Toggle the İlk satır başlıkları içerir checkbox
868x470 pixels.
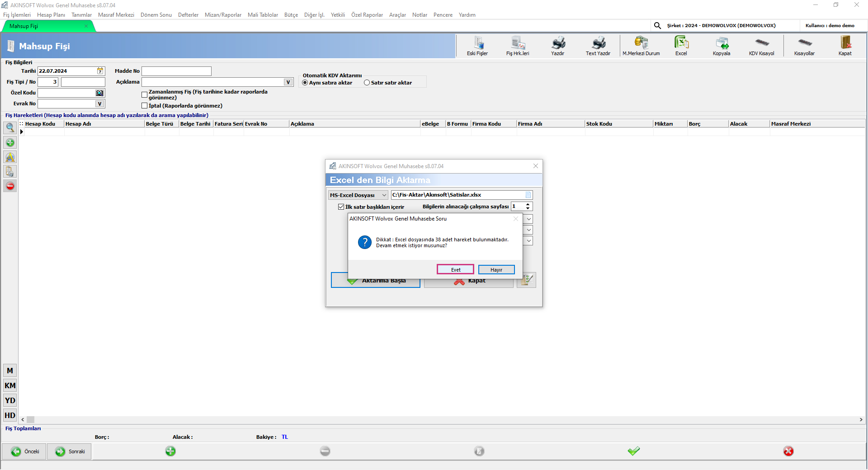(x=341, y=207)
